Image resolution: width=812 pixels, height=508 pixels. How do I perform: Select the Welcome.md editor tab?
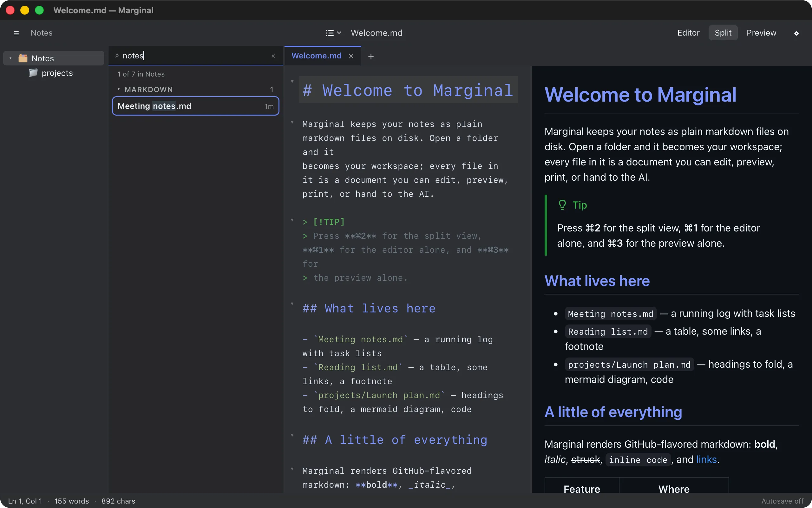(x=323, y=56)
